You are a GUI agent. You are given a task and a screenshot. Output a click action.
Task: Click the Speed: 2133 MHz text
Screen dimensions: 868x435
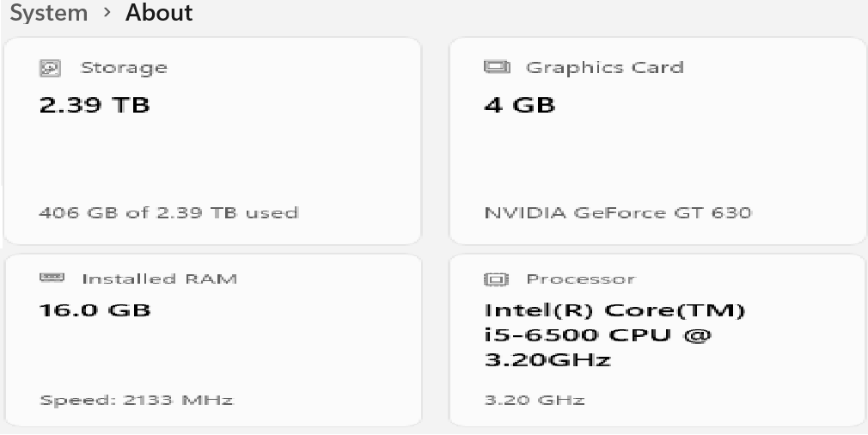[x=136, y=400]
